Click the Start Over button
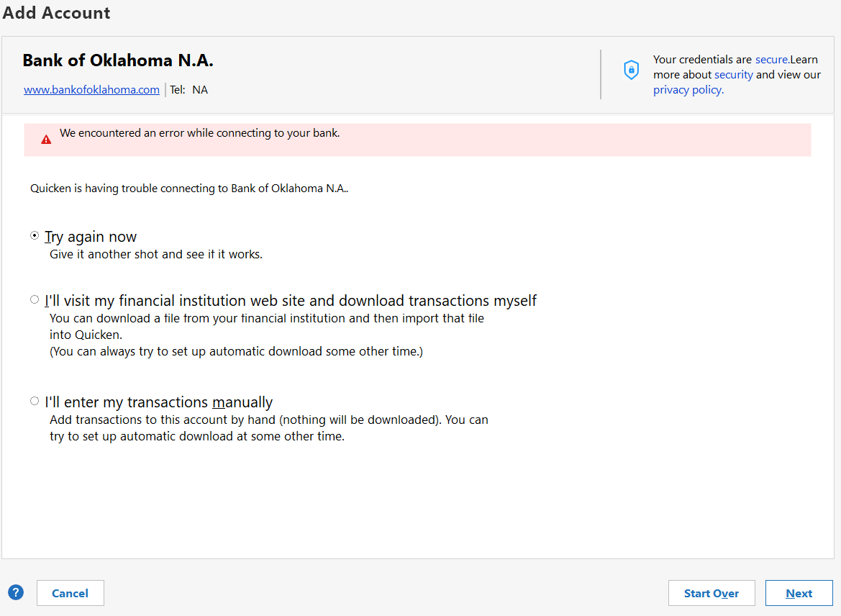 (x=712, y=593)
